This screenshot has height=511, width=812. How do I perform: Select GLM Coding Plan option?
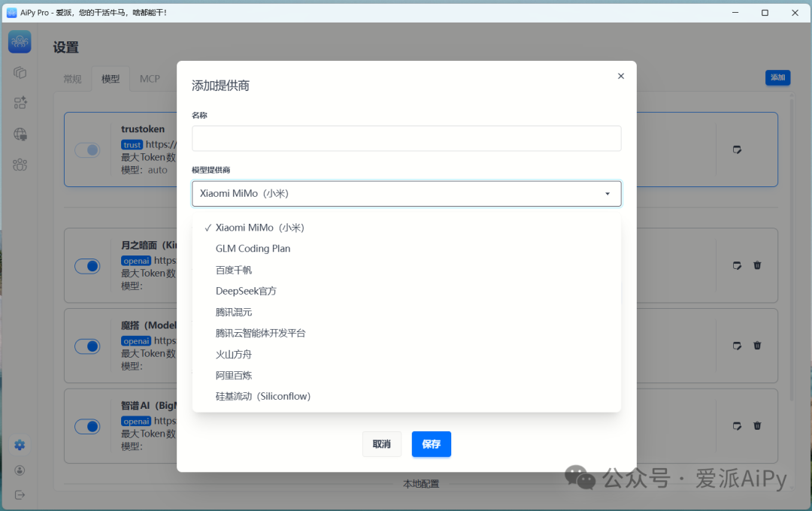[407, 249]
